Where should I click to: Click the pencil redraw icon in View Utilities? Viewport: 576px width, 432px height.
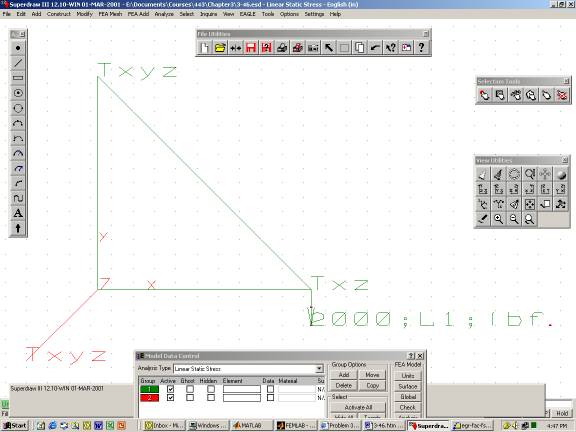click(x=483, y=219)
